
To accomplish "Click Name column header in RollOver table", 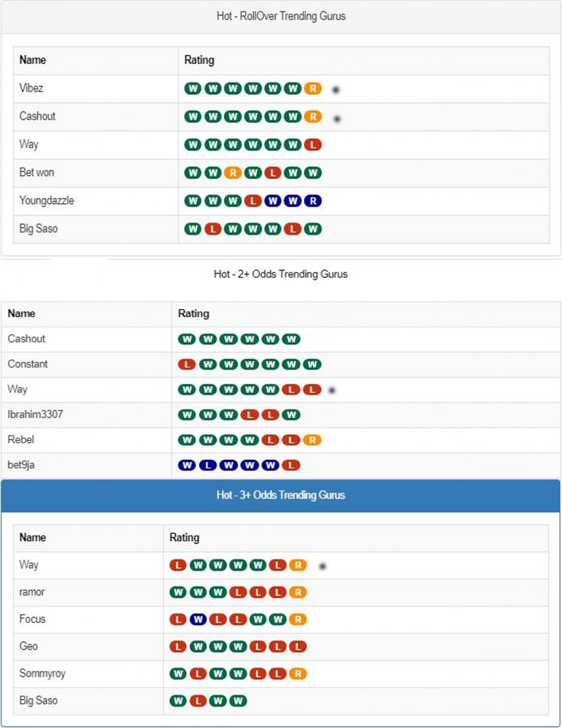I will 33,60.
